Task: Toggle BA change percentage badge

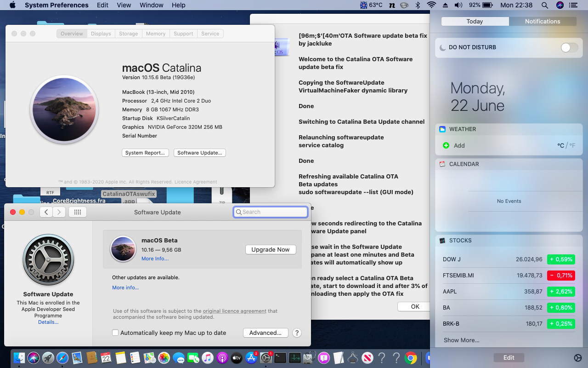Action: (x=561, y=308)
